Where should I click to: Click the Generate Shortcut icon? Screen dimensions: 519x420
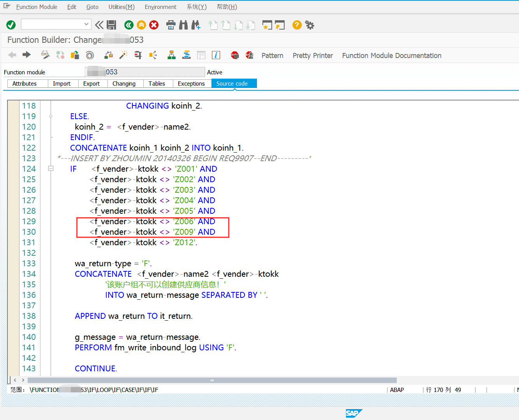[x=280, y=25]
